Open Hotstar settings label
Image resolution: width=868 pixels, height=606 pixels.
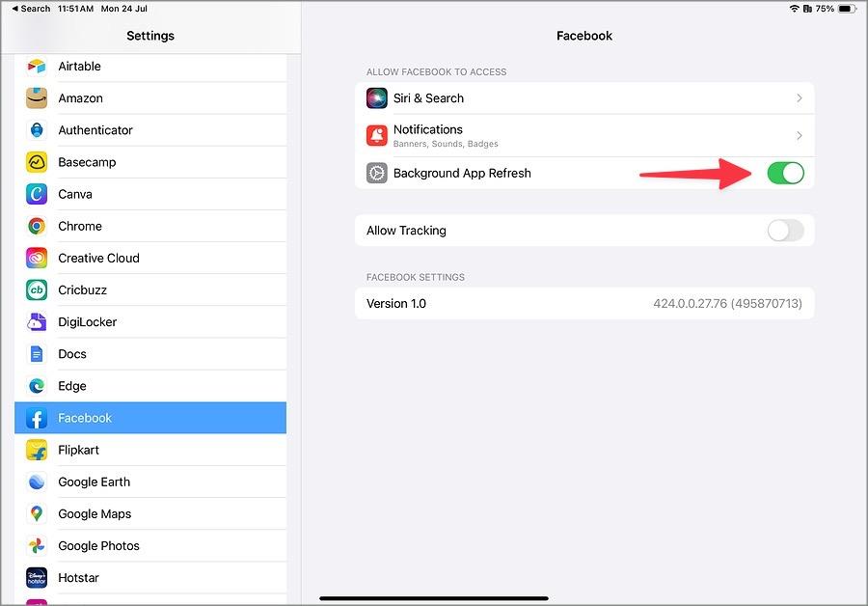point(79,578)
